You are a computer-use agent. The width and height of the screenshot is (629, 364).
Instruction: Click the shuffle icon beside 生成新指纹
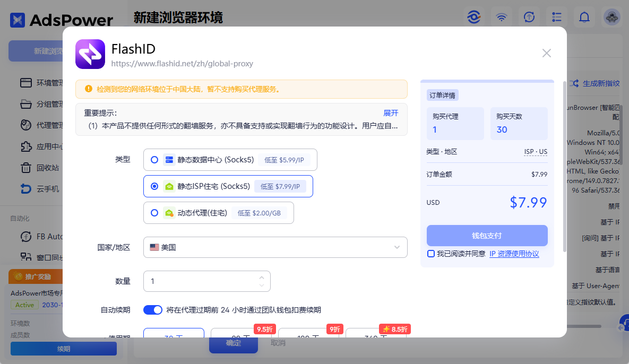pos(574,83)
